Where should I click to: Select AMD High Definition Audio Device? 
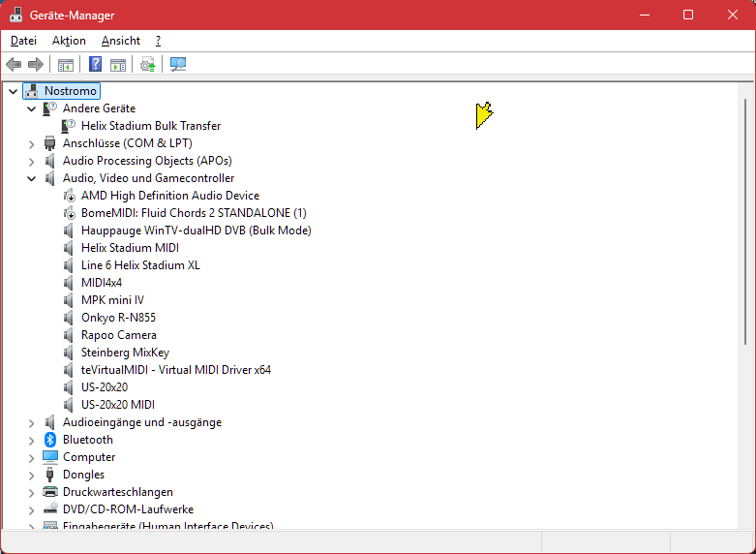169,196
